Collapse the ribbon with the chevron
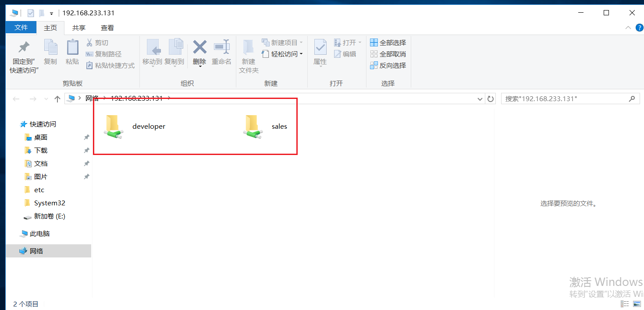This screenshot has height=310, width=644. tap(628, 28)
